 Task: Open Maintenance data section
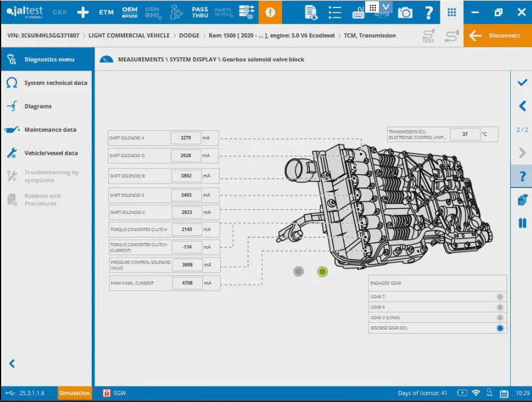coord(50,130)
